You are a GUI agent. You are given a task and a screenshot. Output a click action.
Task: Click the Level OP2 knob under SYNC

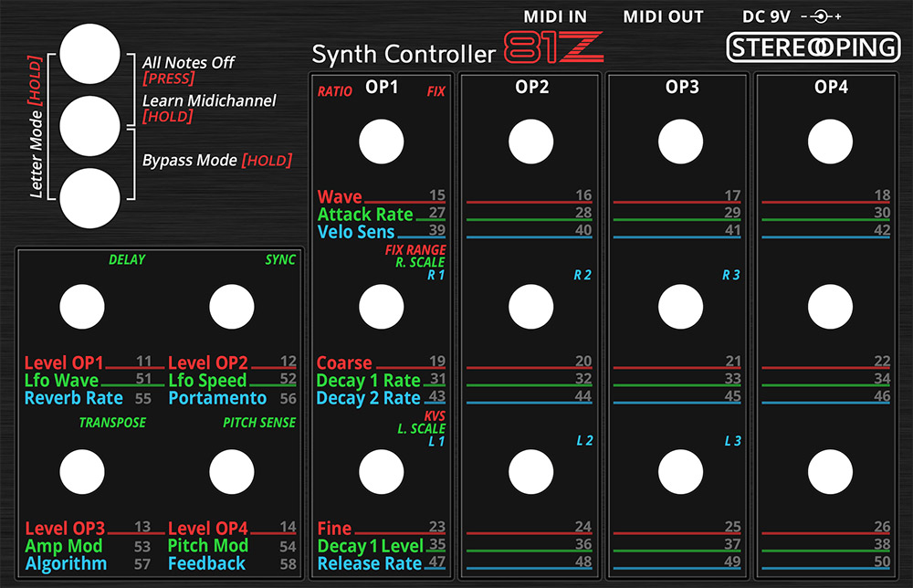coord(232,307)
